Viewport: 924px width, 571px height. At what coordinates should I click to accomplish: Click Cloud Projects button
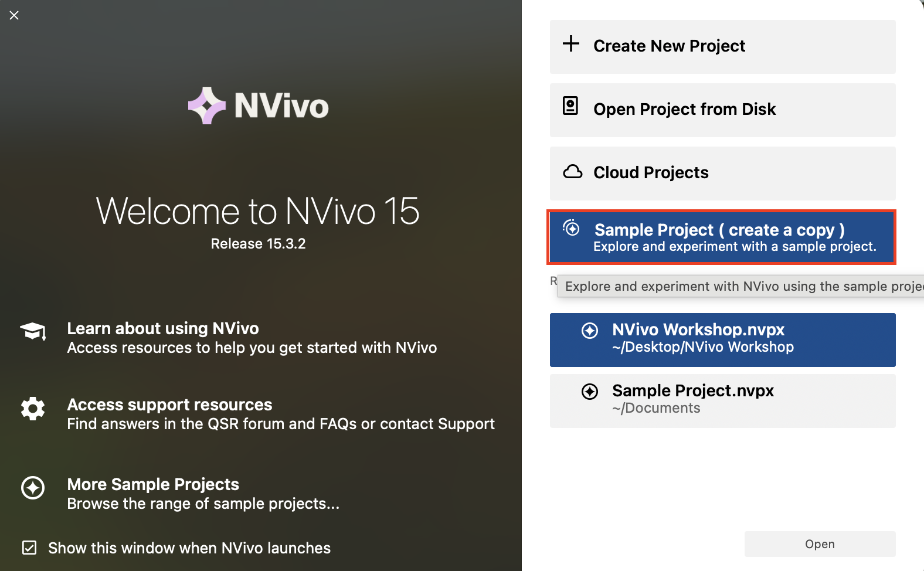[x=722, y=174]
